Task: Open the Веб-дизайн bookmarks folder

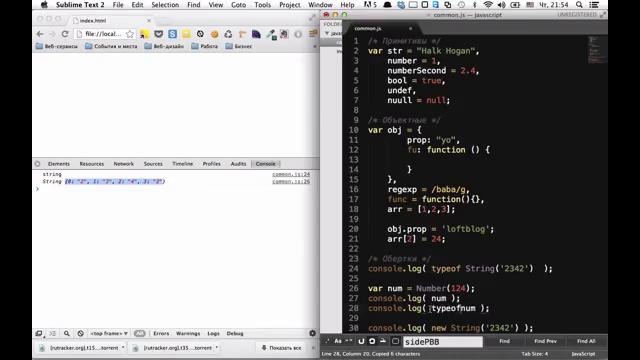Action: coord(164,47)
